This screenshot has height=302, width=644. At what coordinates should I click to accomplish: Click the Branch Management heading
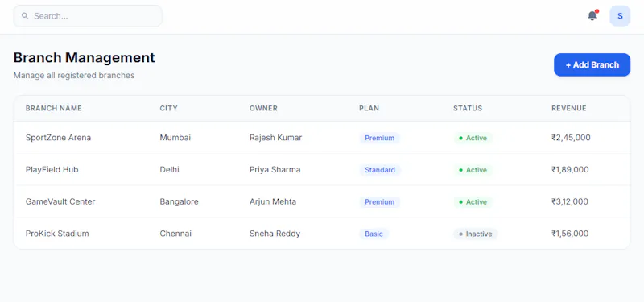coord(85,57)
